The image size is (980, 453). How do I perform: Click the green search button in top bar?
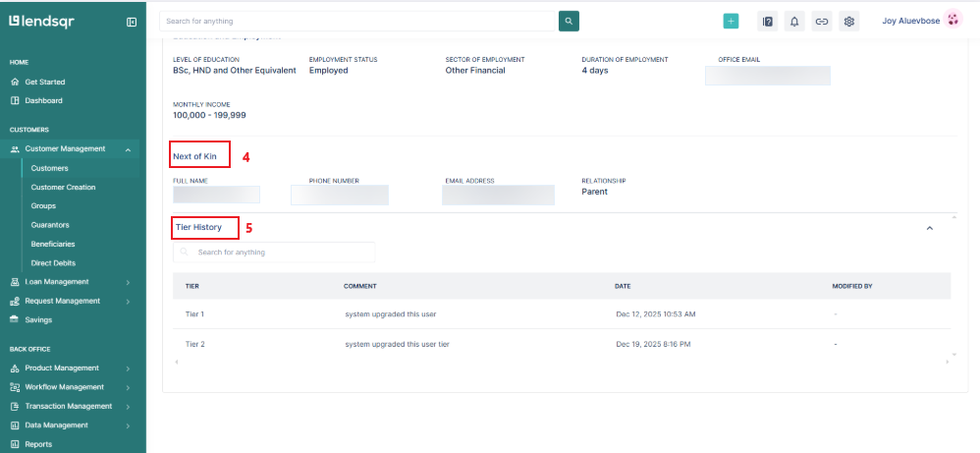569,21
